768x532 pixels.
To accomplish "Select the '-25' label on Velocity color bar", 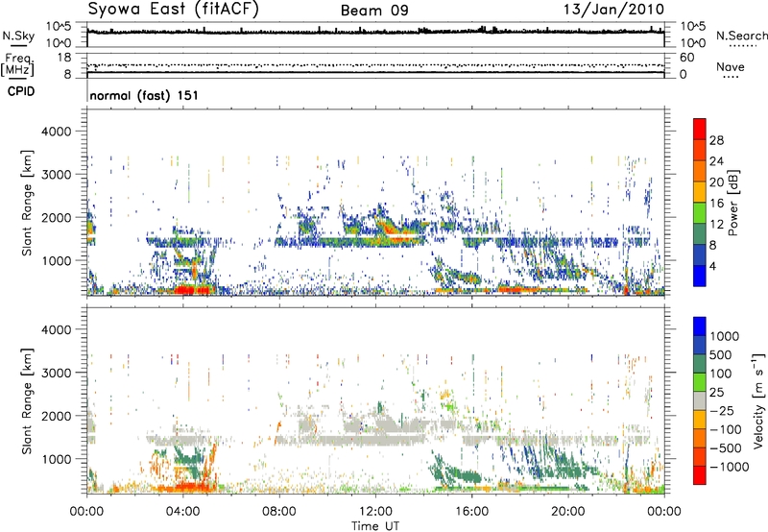I will [722, 410].
